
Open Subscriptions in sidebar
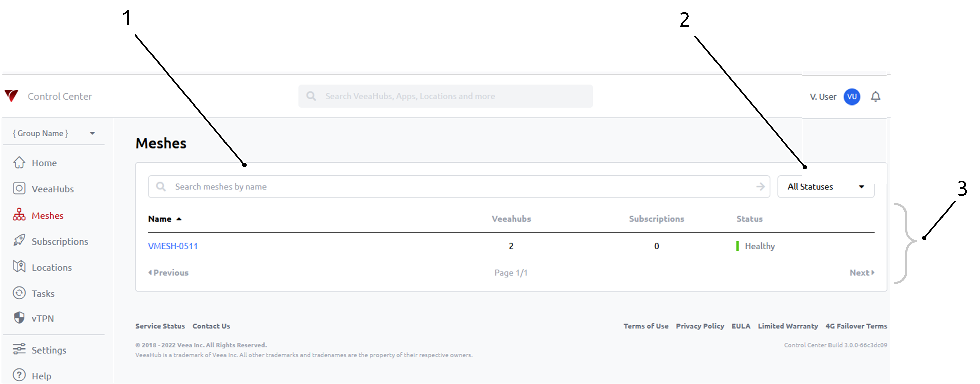(60, 241)
